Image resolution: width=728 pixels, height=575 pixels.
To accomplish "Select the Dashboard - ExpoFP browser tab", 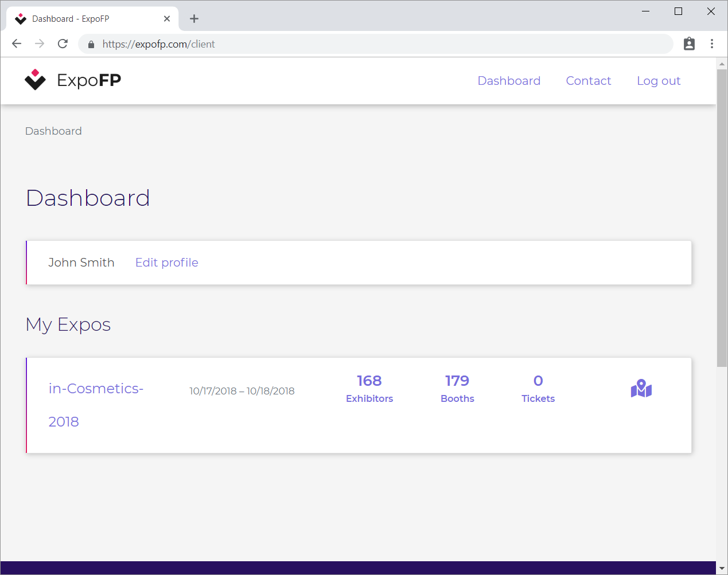I will coord(92,19).
